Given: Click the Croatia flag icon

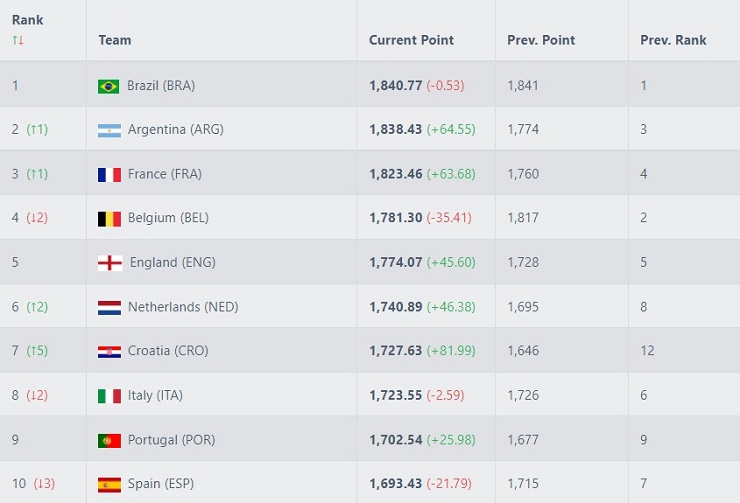Looking at the screenshot, I should [x=109, y=352].
